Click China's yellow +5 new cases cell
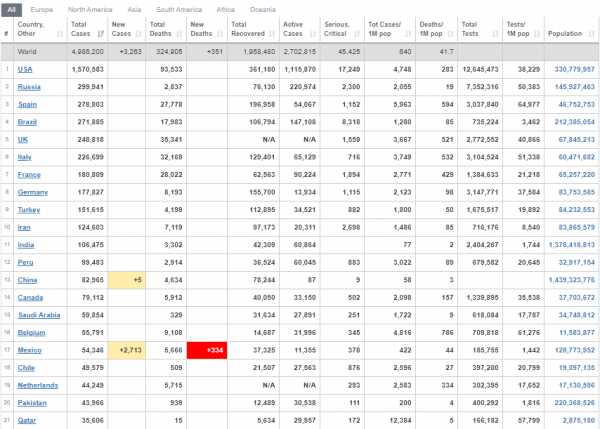Image resolution: width=600 pixels, height=429 pixels. click(x=127, y=280)
